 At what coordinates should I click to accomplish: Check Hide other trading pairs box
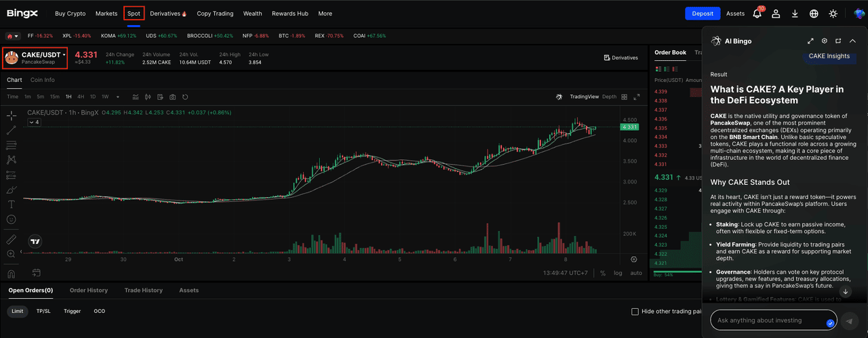click(635, 312)
